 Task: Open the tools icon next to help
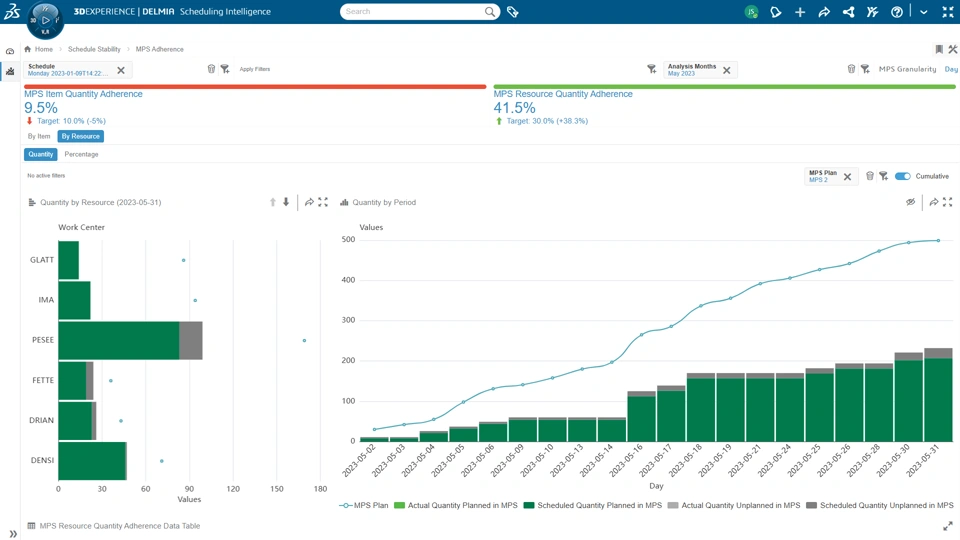[872, 12]
